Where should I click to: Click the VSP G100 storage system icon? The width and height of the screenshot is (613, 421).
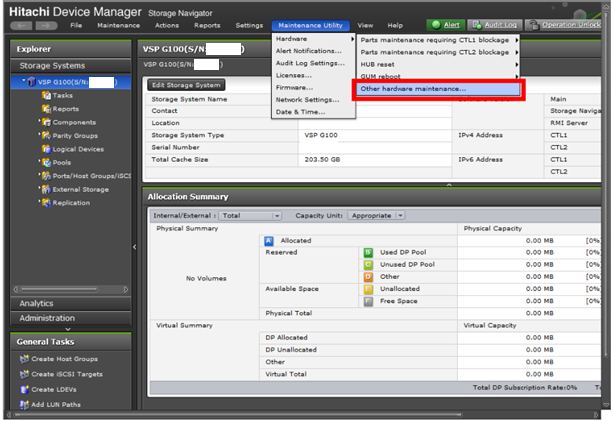tap(31, 82)
